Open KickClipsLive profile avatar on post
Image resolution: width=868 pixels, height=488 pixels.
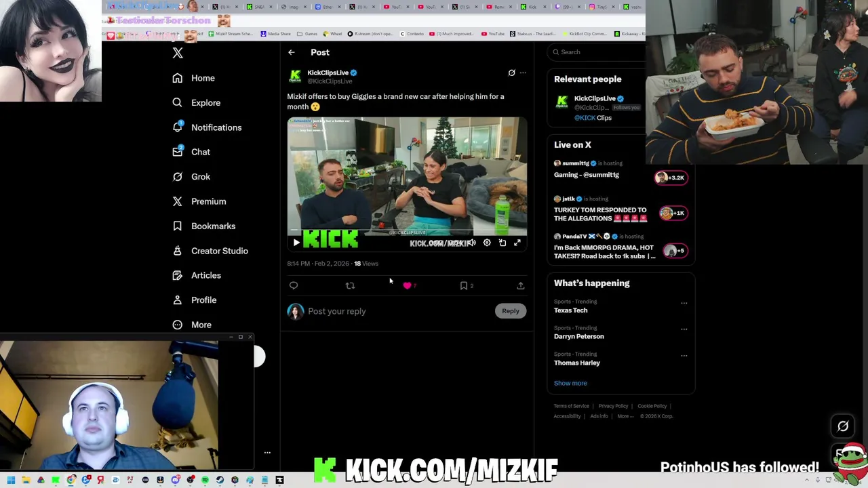(295, 76)
